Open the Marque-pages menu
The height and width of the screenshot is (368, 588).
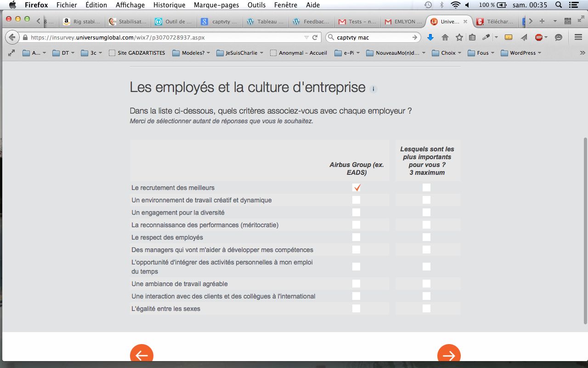[216, 5]
